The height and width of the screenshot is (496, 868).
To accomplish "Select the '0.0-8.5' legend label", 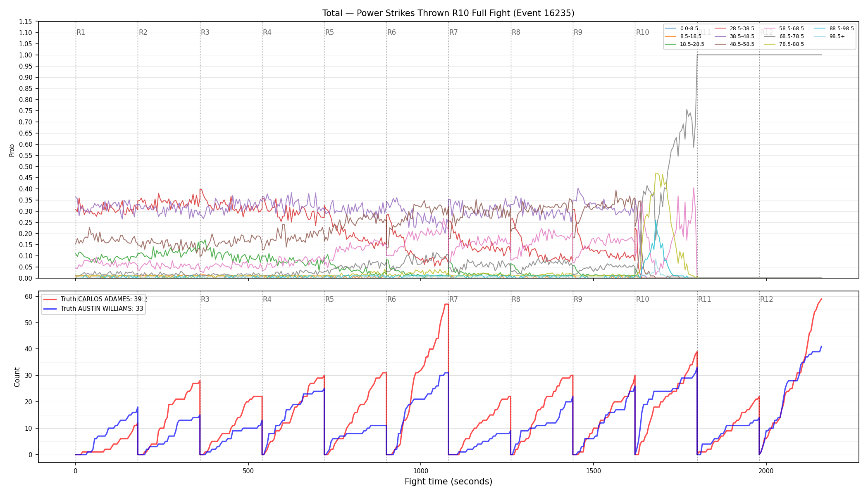I will pyautogui.click(x=689, y=29).
